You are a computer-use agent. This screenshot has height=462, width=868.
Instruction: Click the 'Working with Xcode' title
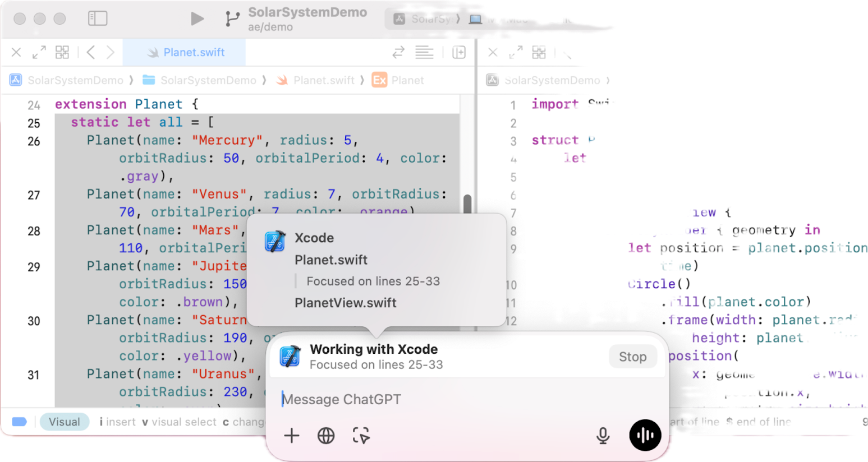coord(374,349)
